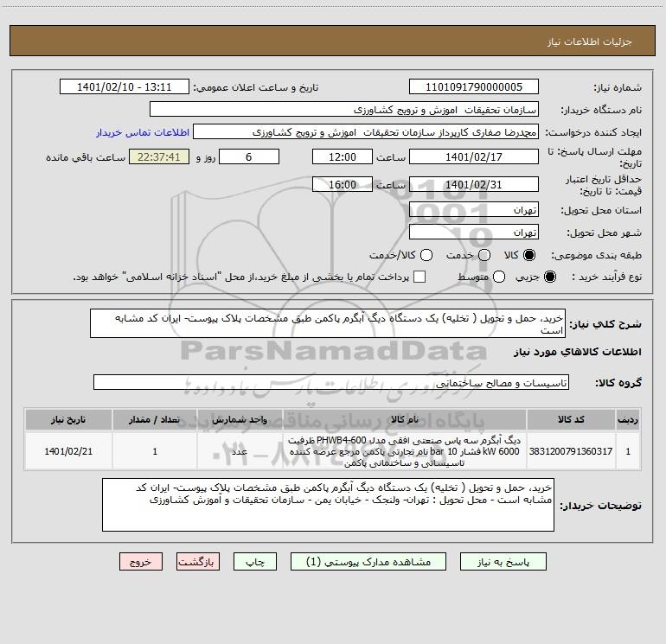
Task: Open the اطلاعات تماس خریدار link
Action: (x=143, y=132)
